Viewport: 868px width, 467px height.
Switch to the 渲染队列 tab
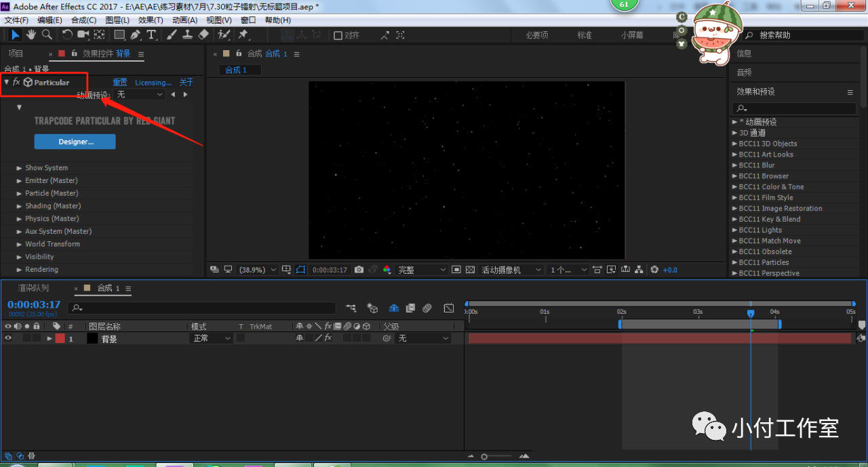coord(33,288)
